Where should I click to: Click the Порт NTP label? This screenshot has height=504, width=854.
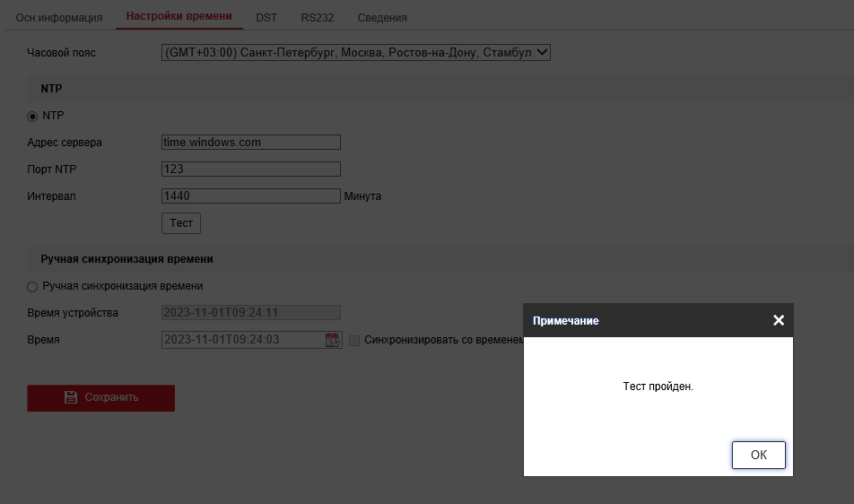click(52, 169)
